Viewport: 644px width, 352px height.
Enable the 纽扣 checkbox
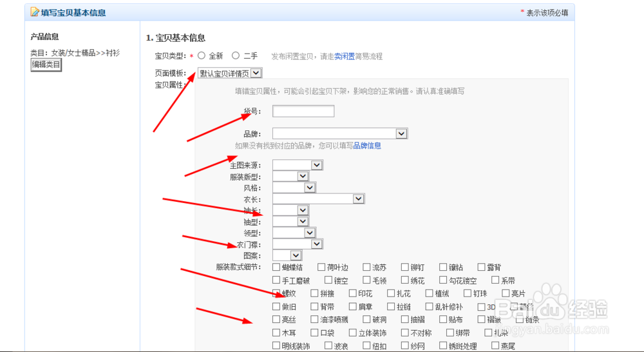coord(367,346)
